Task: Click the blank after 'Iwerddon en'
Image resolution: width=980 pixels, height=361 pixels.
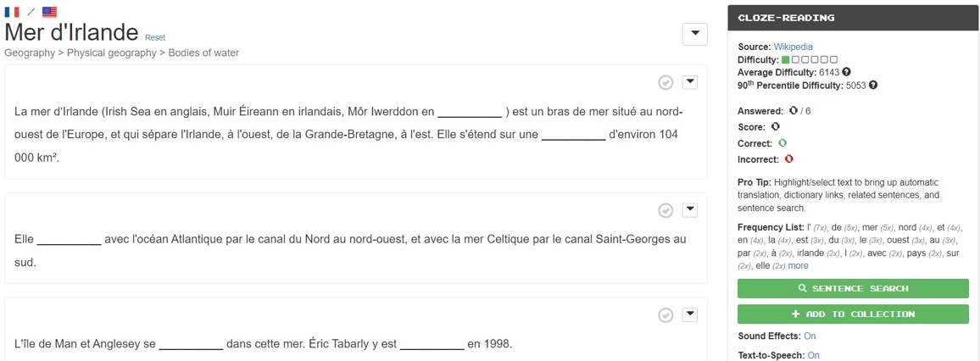Action: point(470,113)
